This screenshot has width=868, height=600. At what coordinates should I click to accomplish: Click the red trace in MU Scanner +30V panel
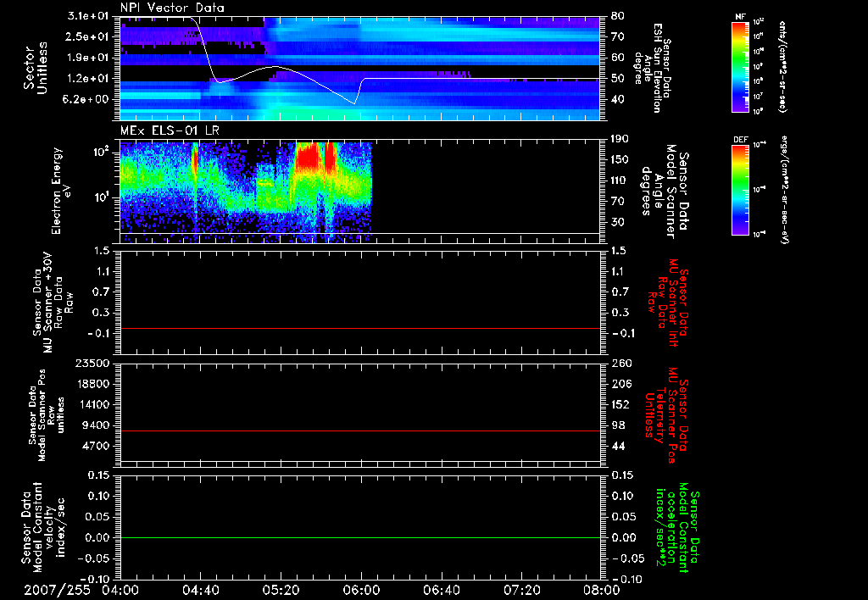[360, 328]
